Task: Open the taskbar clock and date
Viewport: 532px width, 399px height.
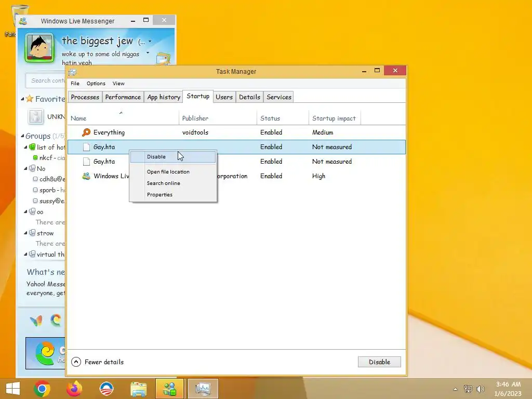Action: coord(508,389)
